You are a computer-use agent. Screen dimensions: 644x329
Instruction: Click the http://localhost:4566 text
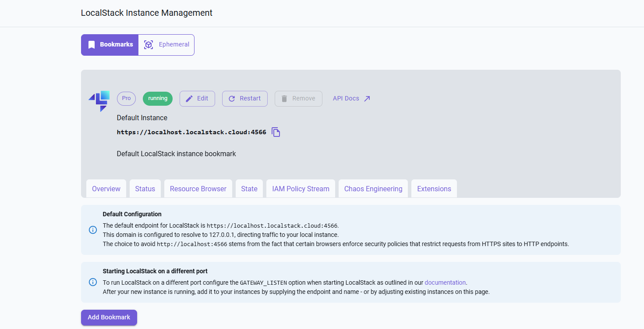pyautogui.click(x=192, y=244)
